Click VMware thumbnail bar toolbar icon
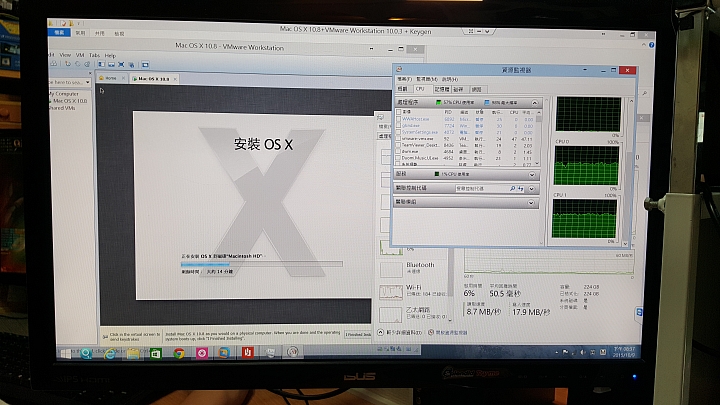This screenshot has height=405, width=720. tap(112, 64)
